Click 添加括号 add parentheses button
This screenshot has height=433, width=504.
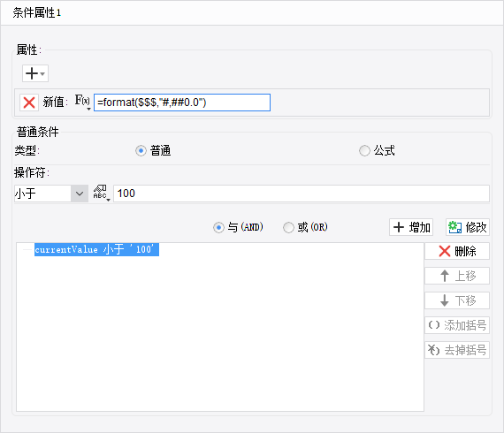click(457, 325)
